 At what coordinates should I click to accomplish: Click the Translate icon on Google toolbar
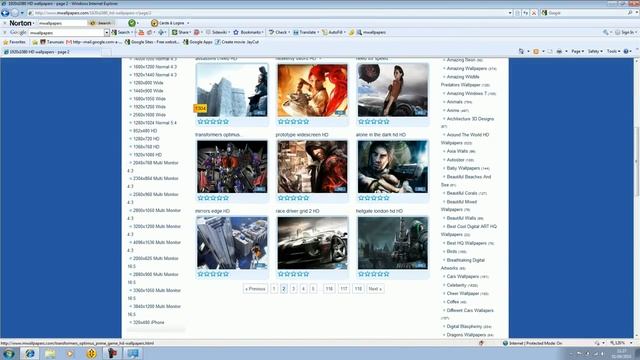pyautogui.click(x=296, y=32)
